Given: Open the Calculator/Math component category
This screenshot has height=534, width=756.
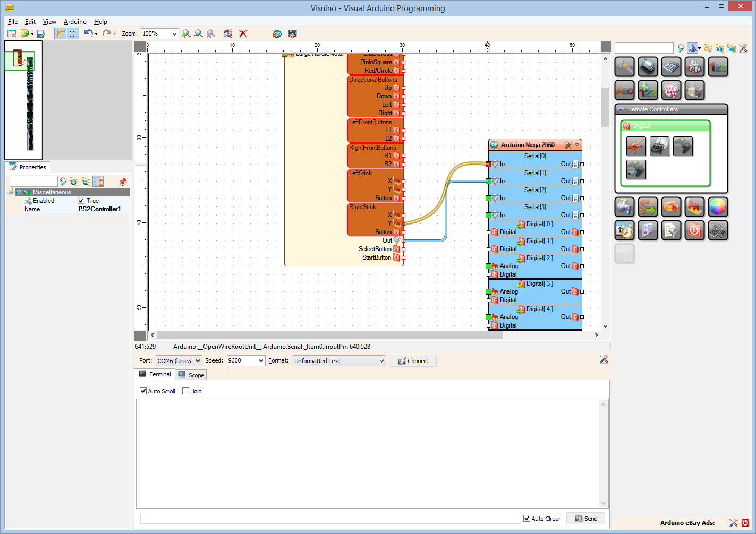Looking at the screenshot, I should (671, 66).
